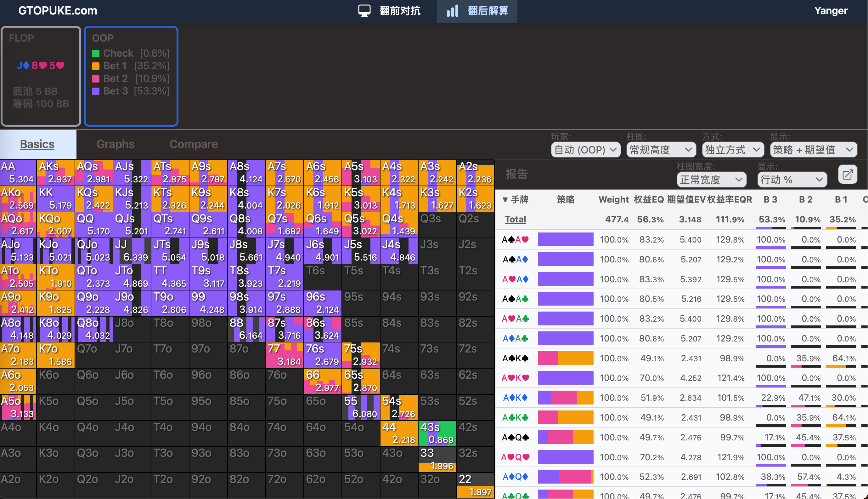Select the K7o cell showing 1.586
The height and width of the screenshot is (499, 868).
pyautogui.click(x=56, y=355)
